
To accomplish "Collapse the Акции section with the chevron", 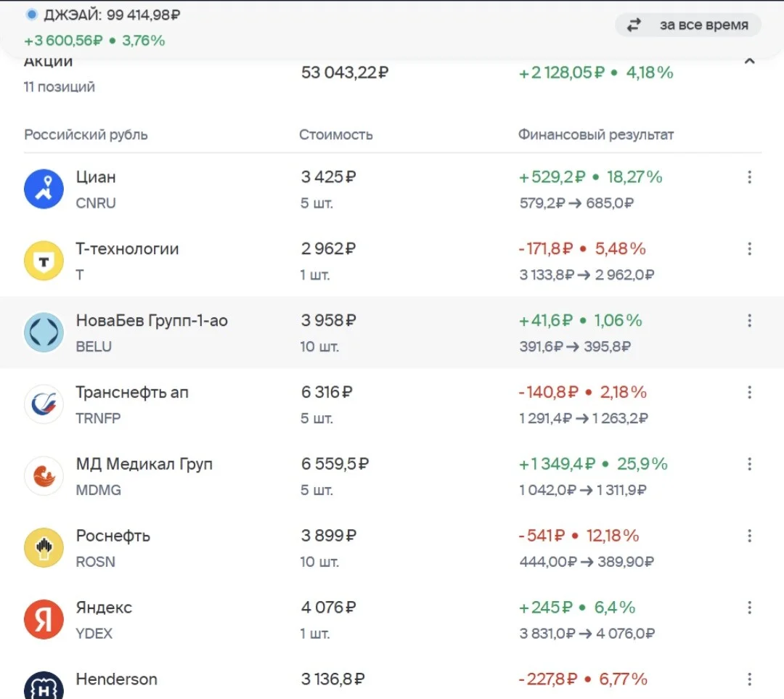I will tap(749, 62).
